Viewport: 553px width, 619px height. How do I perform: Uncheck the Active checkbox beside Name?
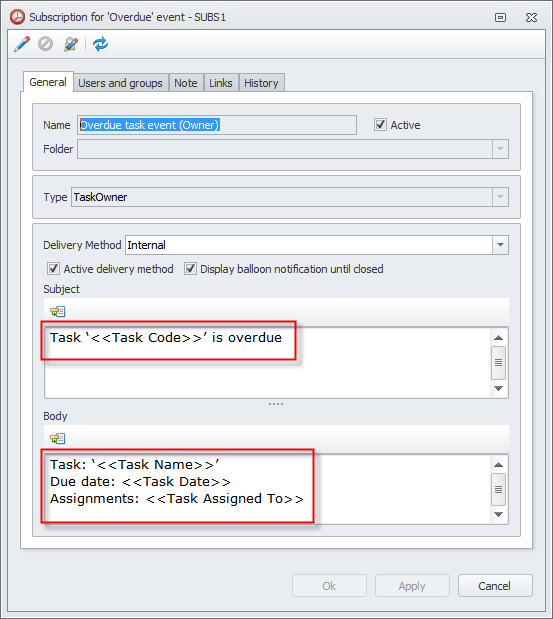pos(380,125)
